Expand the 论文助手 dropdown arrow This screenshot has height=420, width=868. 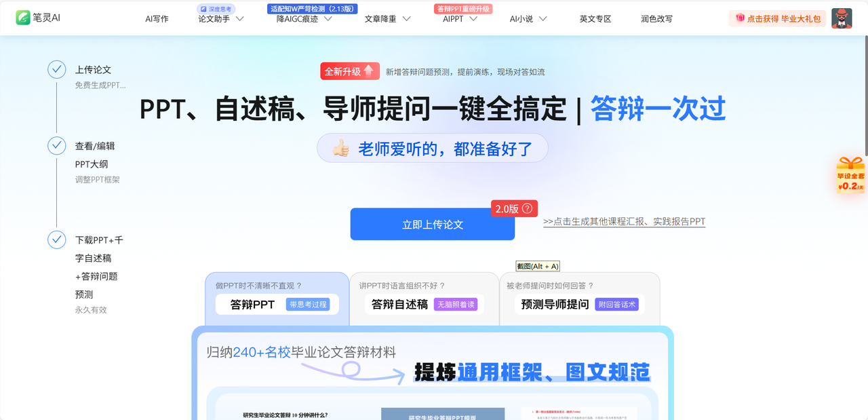click(239, 19)
